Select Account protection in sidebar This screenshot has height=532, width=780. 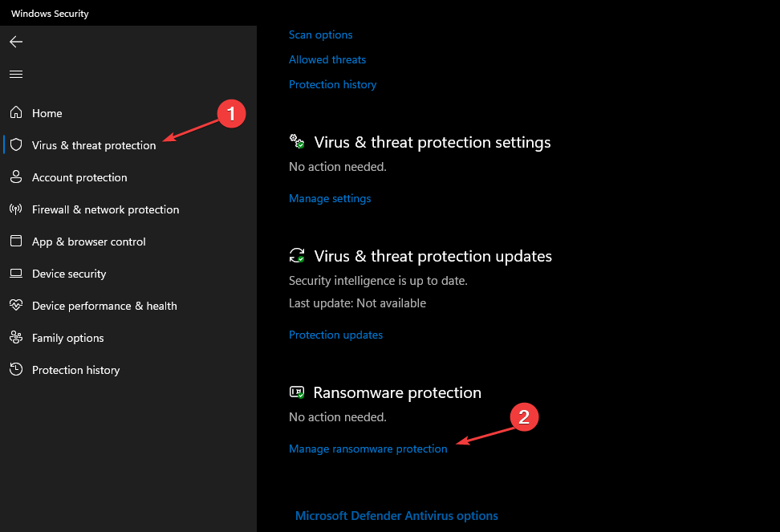click(x=79, y=177)
